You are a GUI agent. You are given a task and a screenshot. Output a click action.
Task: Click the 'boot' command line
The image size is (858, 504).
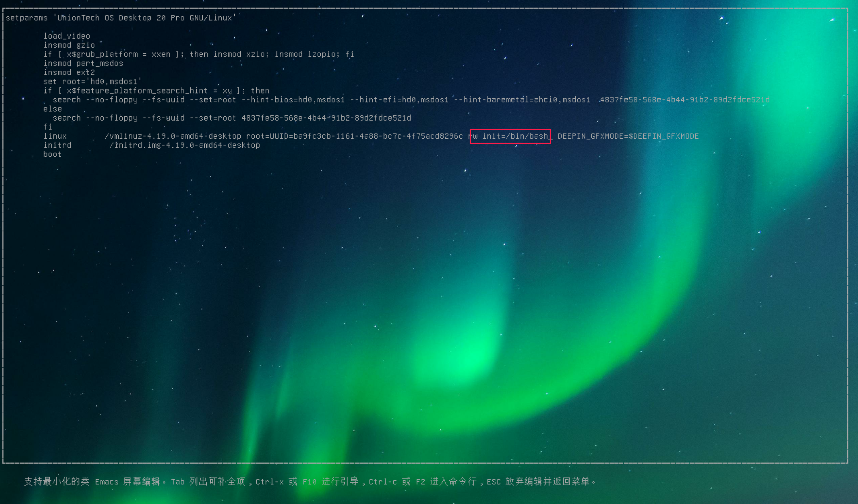click(x=52, y=155)
